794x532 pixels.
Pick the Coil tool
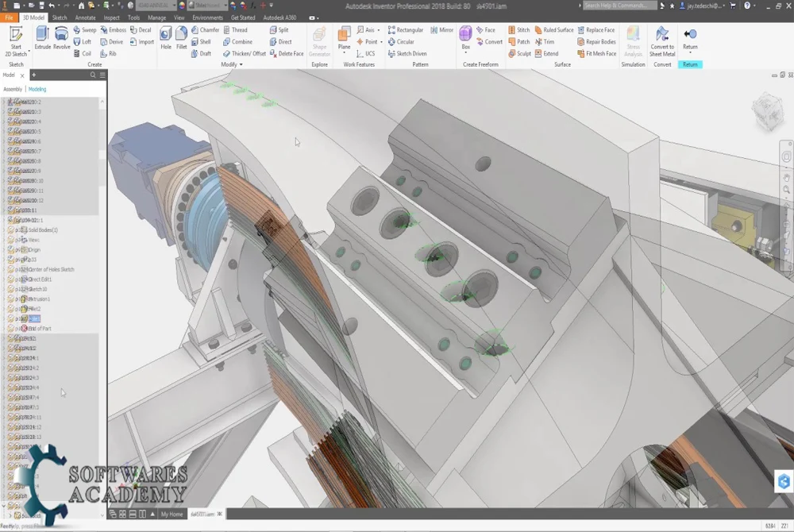83,54
